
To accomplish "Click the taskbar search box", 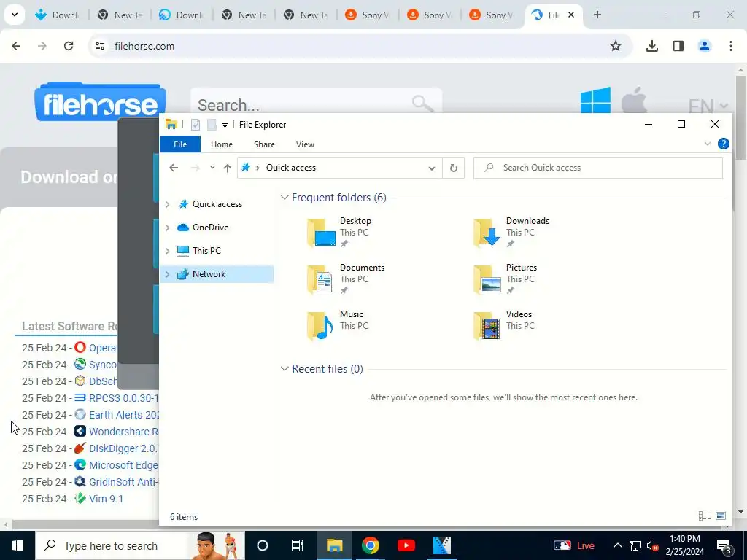I will 140,545.
